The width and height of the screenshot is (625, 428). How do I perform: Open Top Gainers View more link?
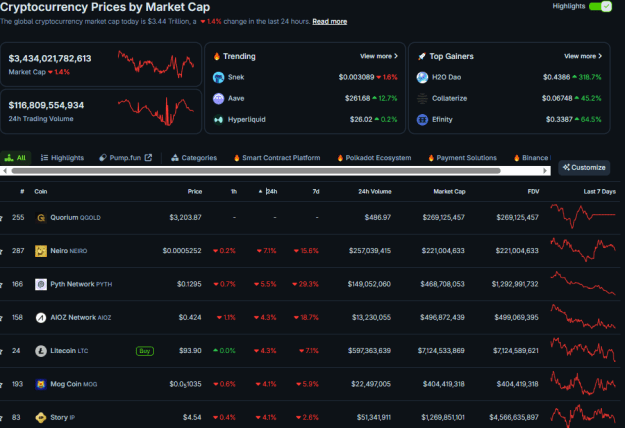point(583,56)
